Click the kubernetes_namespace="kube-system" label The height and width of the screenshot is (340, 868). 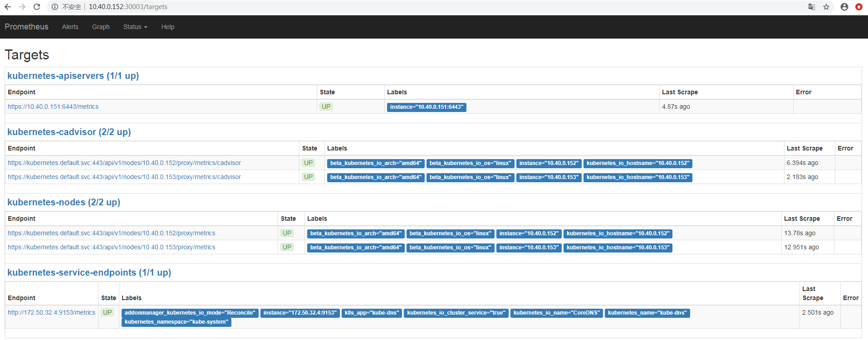pyautogui.click(x=177, y=322)
